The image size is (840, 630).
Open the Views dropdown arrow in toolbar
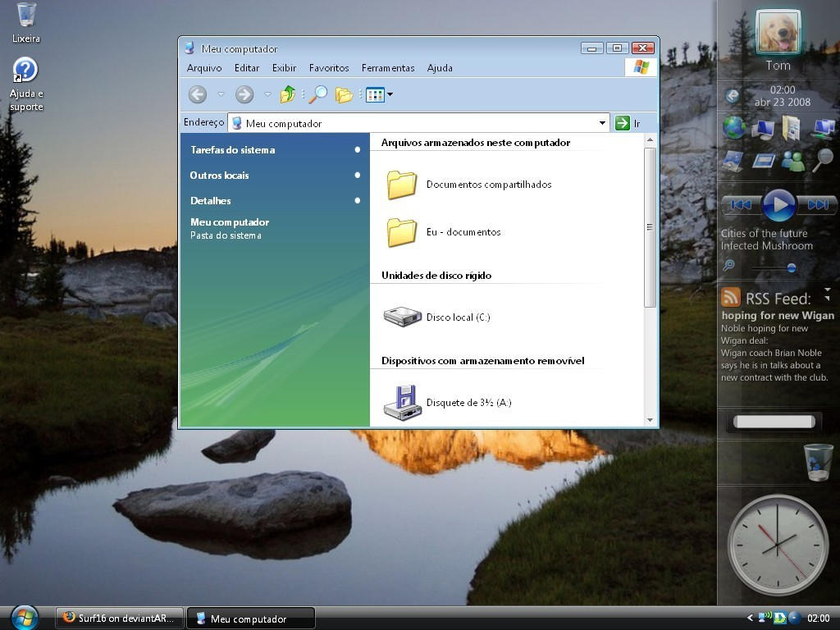[390, 95]
